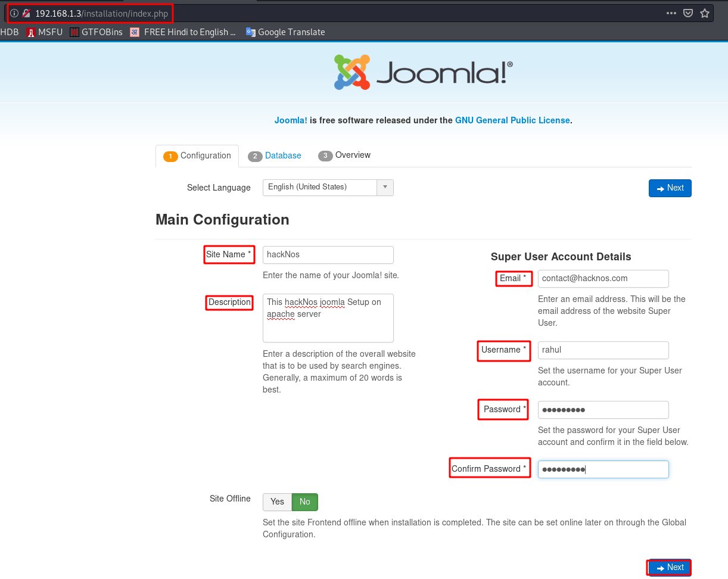Click the blocked-permissions icon beside the URL
728x579 pixels.
click(26, 12)
